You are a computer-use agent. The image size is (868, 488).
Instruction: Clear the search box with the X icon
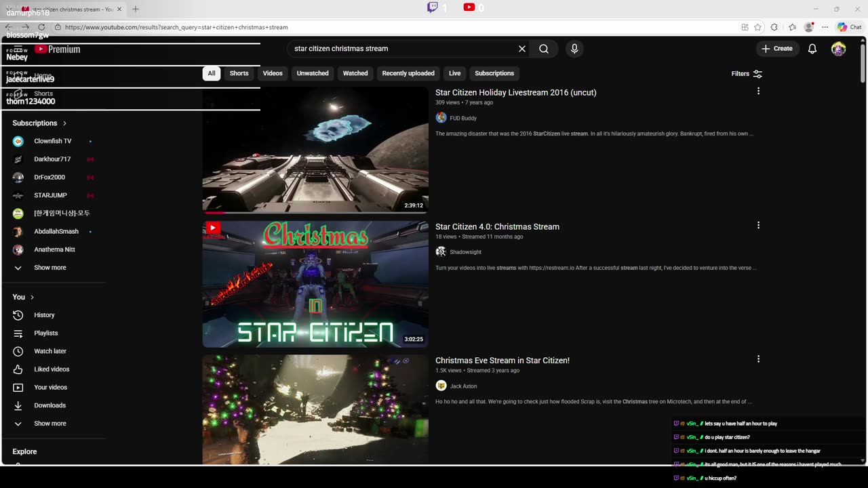point(522,49)
